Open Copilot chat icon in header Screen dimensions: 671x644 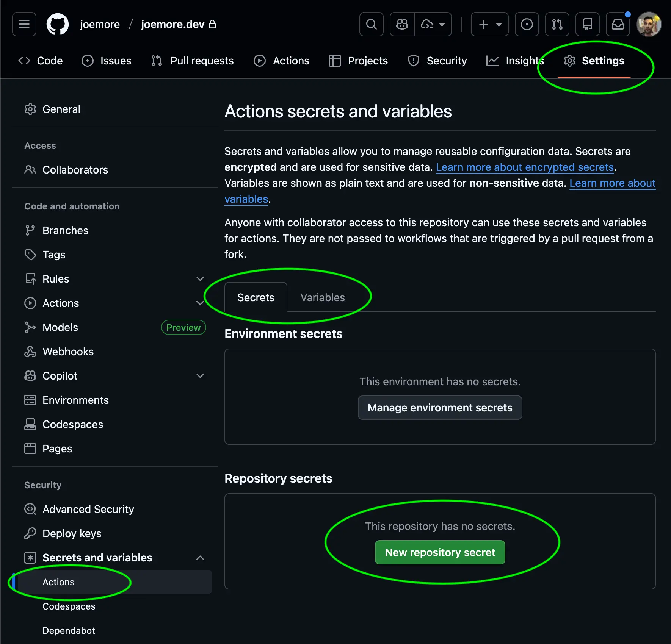(x=402, y=25)
